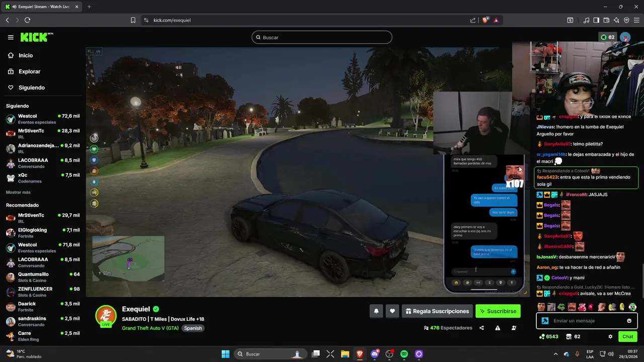
Task: Click username Aaron_og in chat
Action: pyautogui.click(x=547, y=267)
